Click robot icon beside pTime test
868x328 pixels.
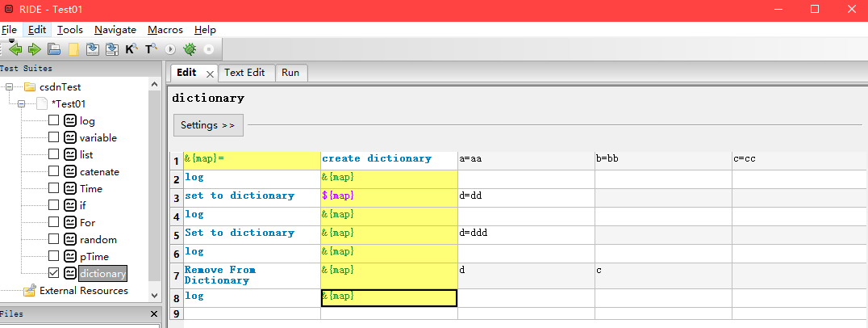(x=69, y=257)
